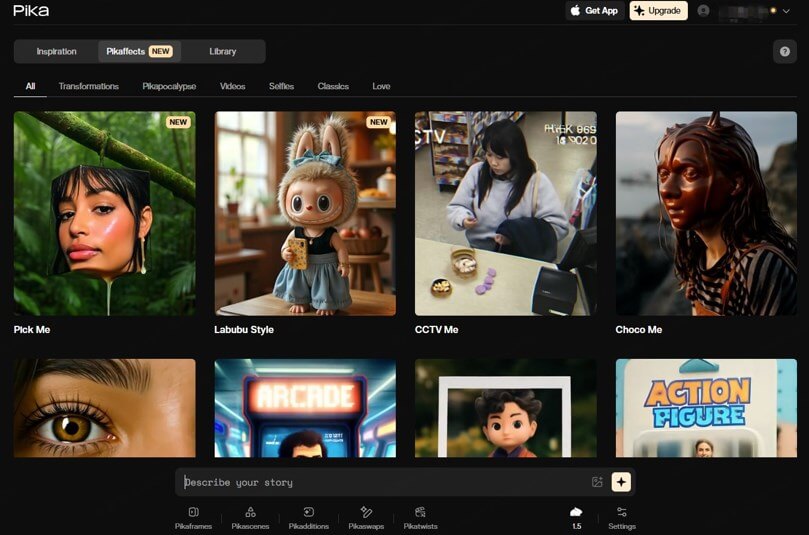Viewport: 809px width, 535px height.
Task: Click the Upgrade button
Action: pos(658,11)
